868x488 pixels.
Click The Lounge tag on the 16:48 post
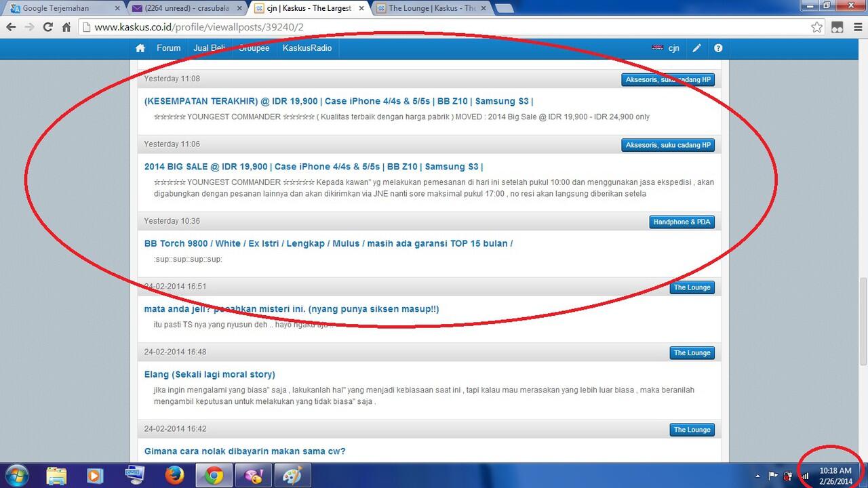(692, 353)
